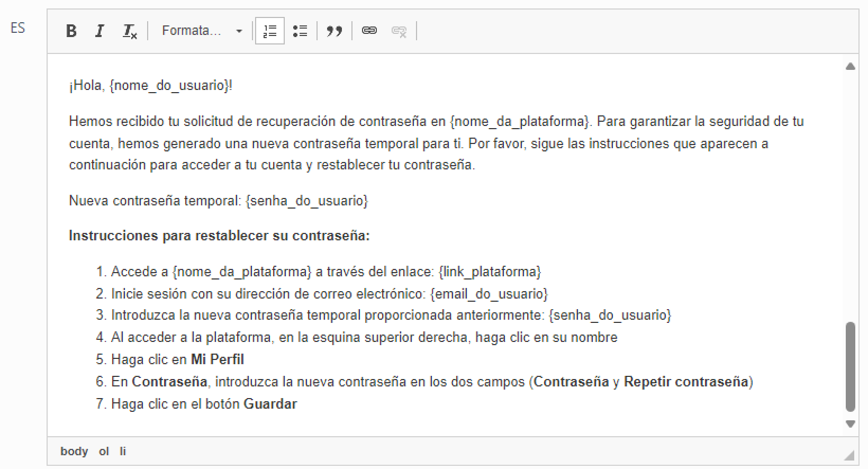Select the ol element in path bar
This screenshot has width=868, height=469.
(x=104, y=452)
